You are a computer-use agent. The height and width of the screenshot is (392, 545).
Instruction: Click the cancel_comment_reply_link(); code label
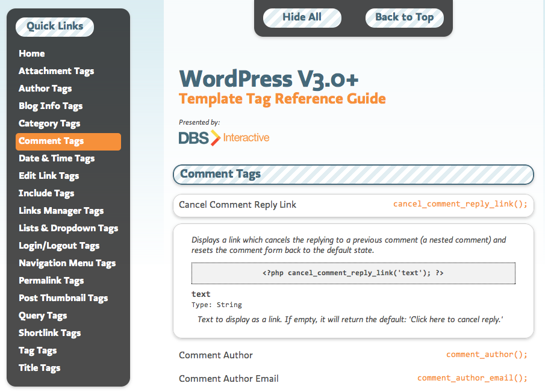pyautogui.click(x=460, y=204)
